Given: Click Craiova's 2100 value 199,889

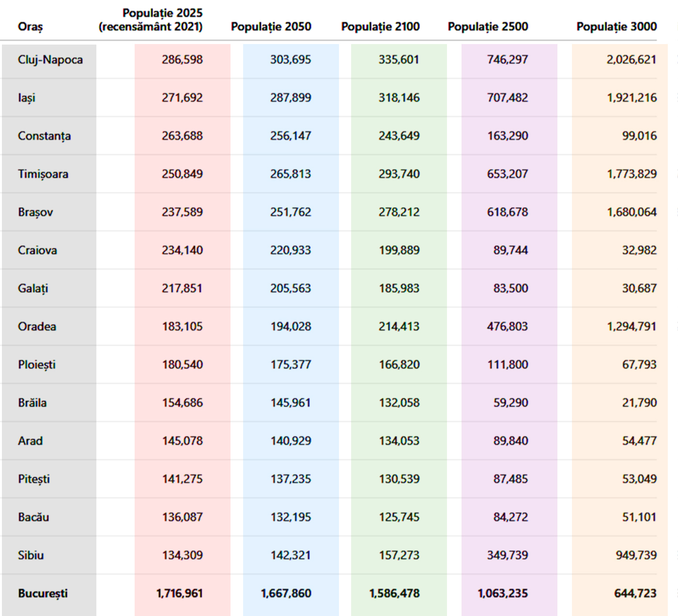Looking at the screenshot, I should tap(399, 250).
